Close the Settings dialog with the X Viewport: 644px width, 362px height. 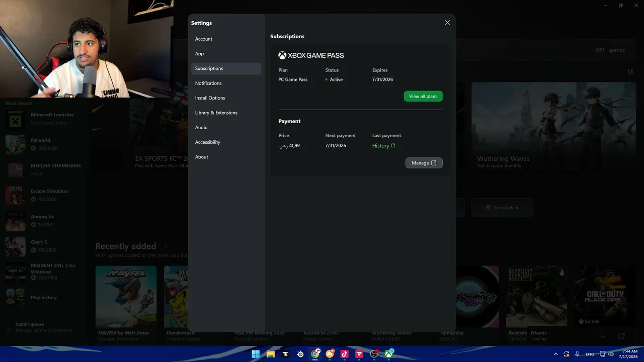[447, 23]
